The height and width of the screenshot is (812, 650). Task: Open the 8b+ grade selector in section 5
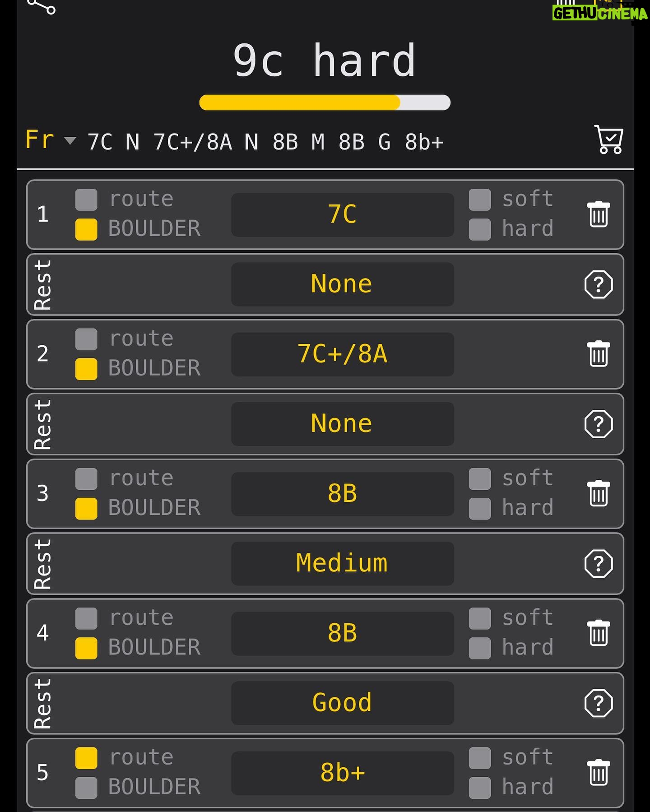tap(343, 773)
